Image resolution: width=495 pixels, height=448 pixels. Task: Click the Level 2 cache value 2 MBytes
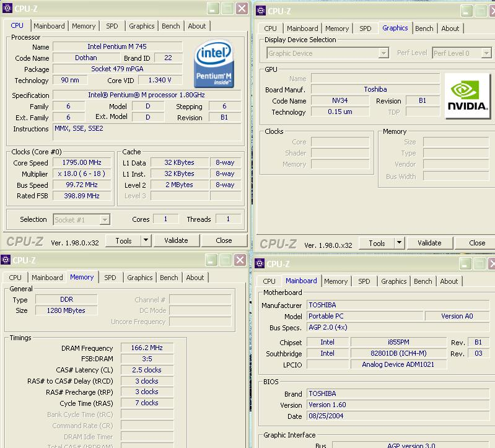coord(179,185)
